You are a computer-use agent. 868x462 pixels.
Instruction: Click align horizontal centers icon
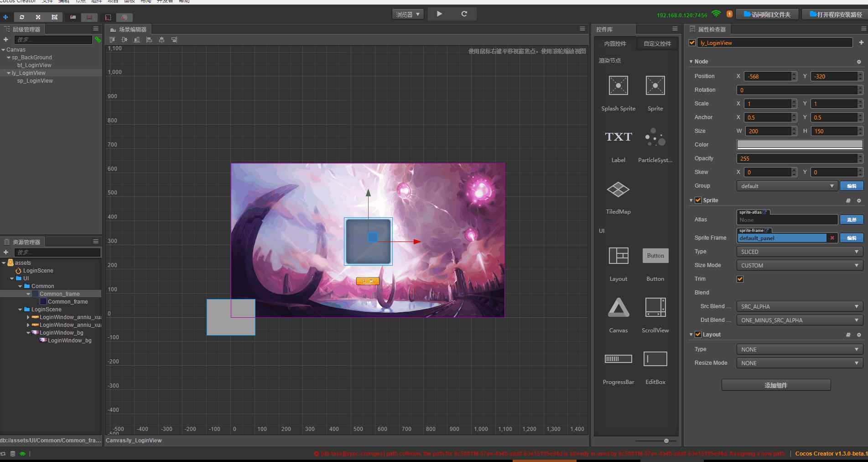[161, 40]
